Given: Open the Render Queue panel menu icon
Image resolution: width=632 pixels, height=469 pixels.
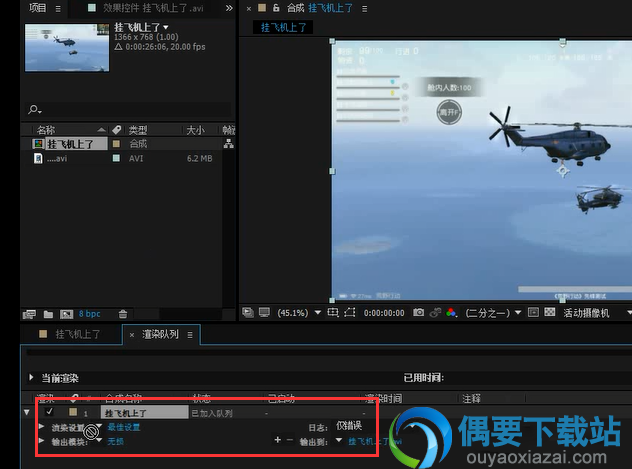Looking at the screenshot, I should click(190, 335).
